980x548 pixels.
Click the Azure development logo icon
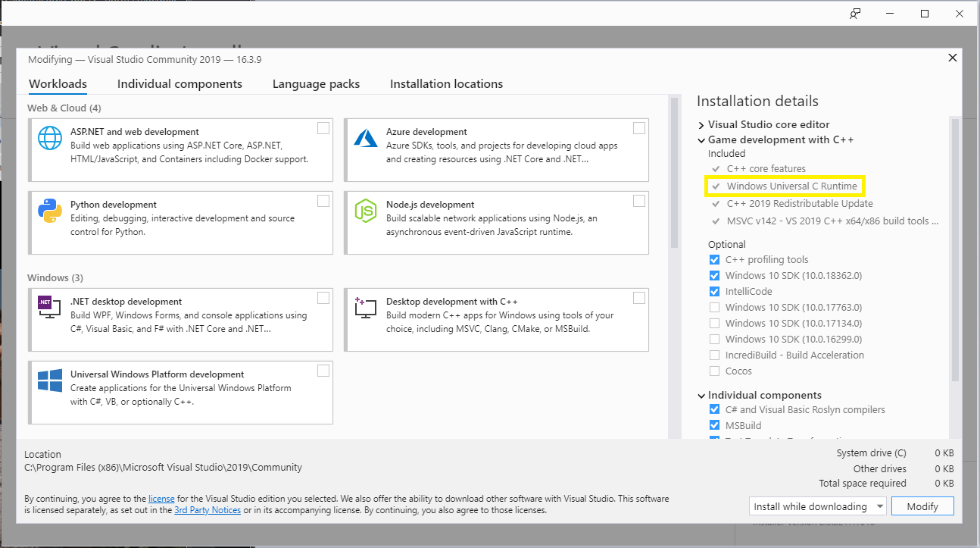[366, 139]
